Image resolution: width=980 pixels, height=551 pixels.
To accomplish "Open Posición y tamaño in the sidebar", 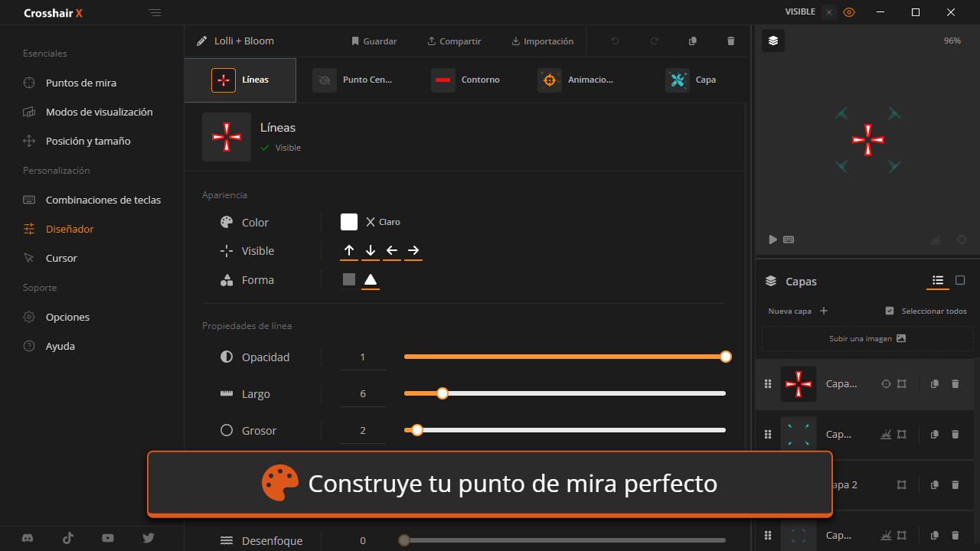I will click(87, 141).
